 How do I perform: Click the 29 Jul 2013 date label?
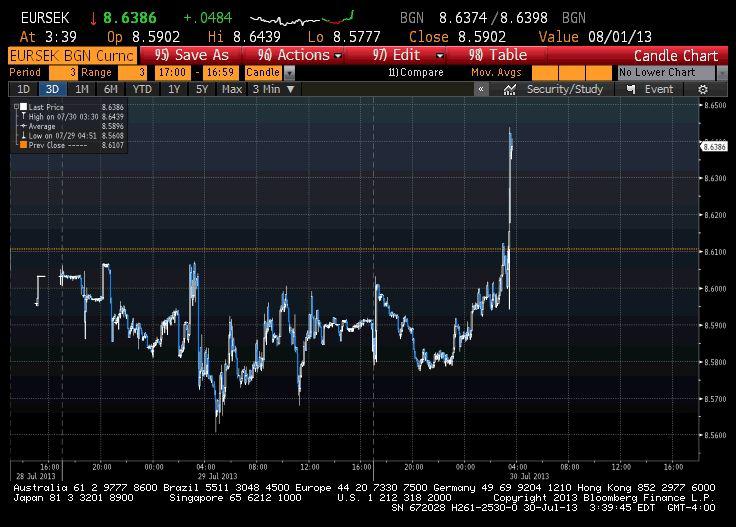click(x=217, y=476)
